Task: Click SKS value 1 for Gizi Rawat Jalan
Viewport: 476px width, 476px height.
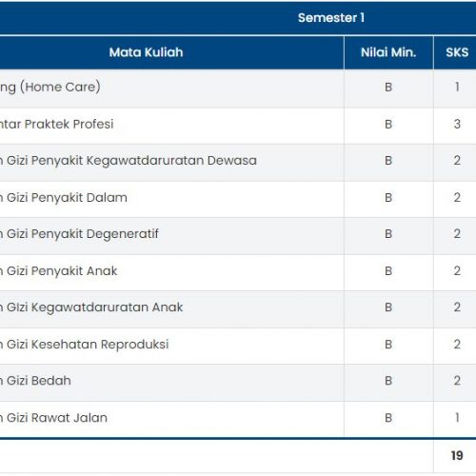Action: tap(457, 418)
